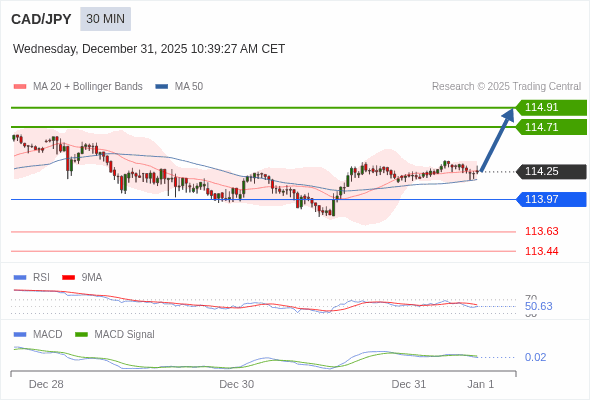This screenshot has width=590, height=400.
Task: Click the MACD value 0.02
Action: click(535, 357)
